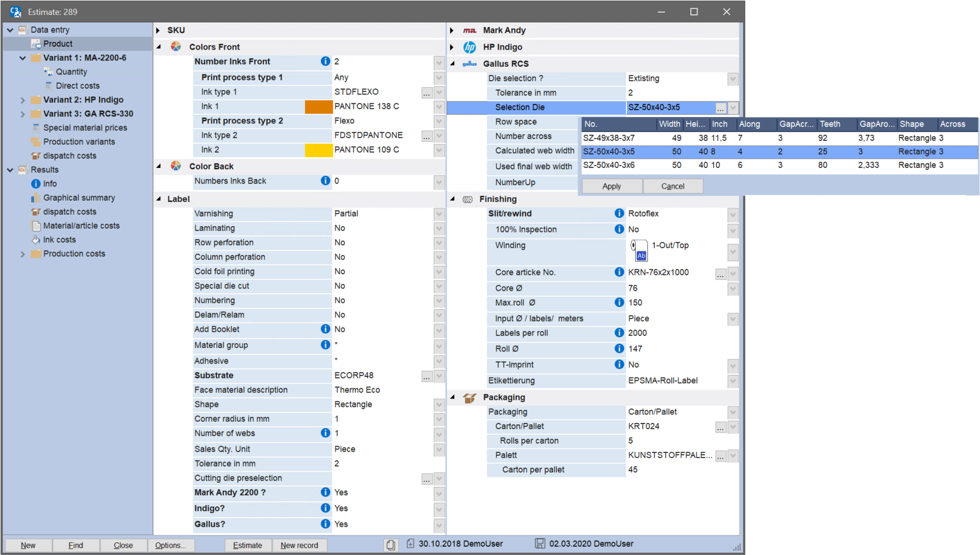Click info icon beside Number of webs
Screen dimensions: 980x555
pyautogui.click(x=325, y=433)
